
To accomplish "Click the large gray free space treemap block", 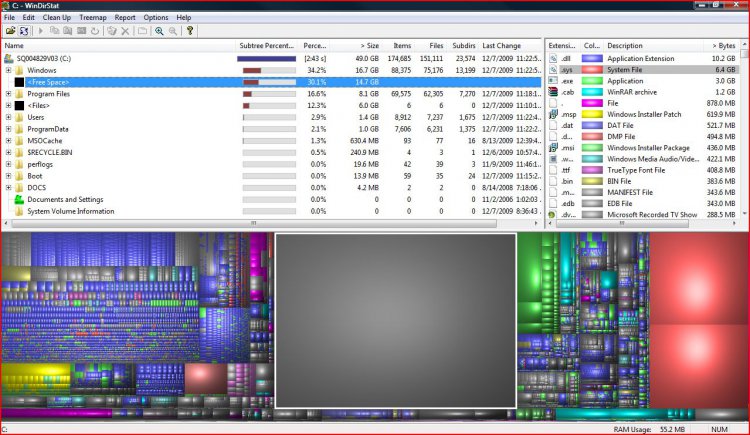I will point(396,321).
